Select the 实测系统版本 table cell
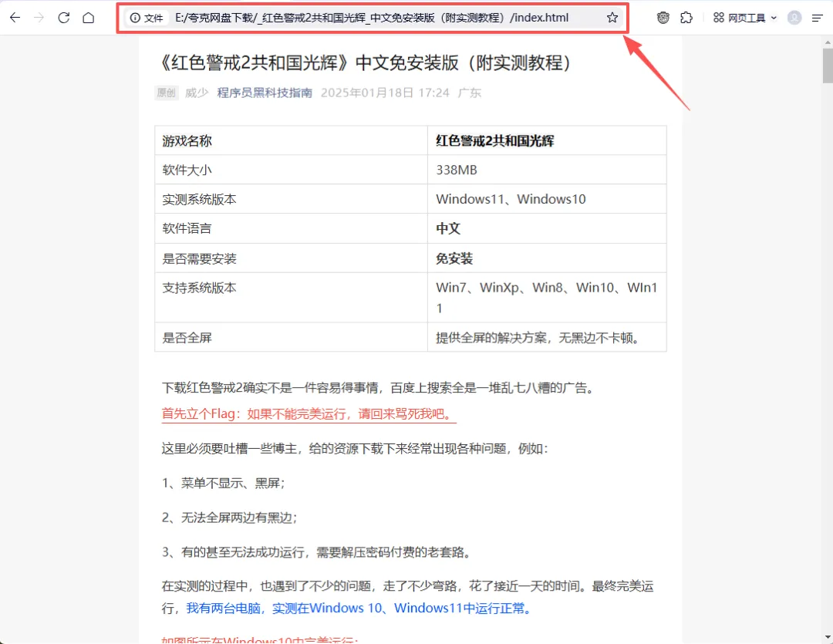The height and width of the screenshot is (644, 833). [291, 199]
